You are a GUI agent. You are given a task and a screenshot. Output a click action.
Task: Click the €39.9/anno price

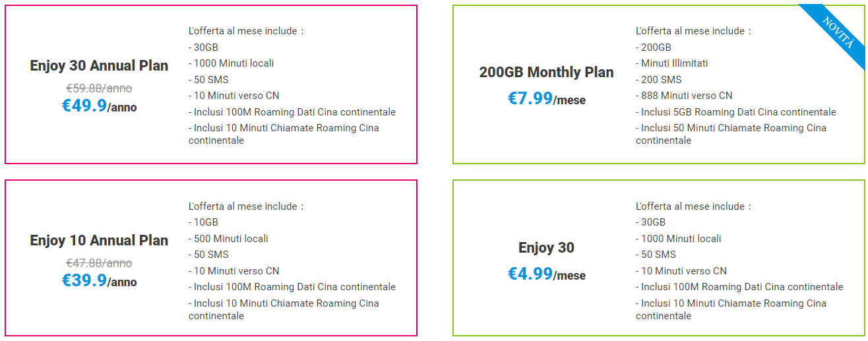point(99,281)
